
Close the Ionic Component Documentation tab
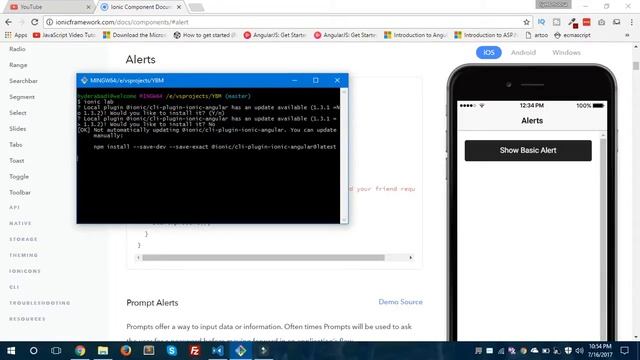pos(179,7)
